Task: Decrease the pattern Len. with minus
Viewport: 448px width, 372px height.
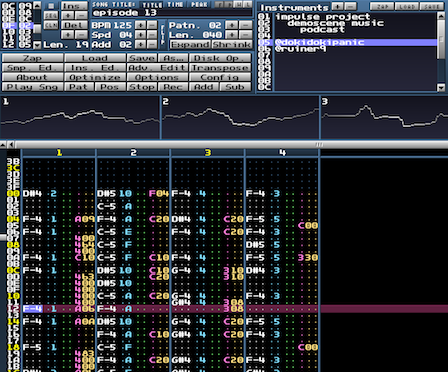Action: coord(246,35)
